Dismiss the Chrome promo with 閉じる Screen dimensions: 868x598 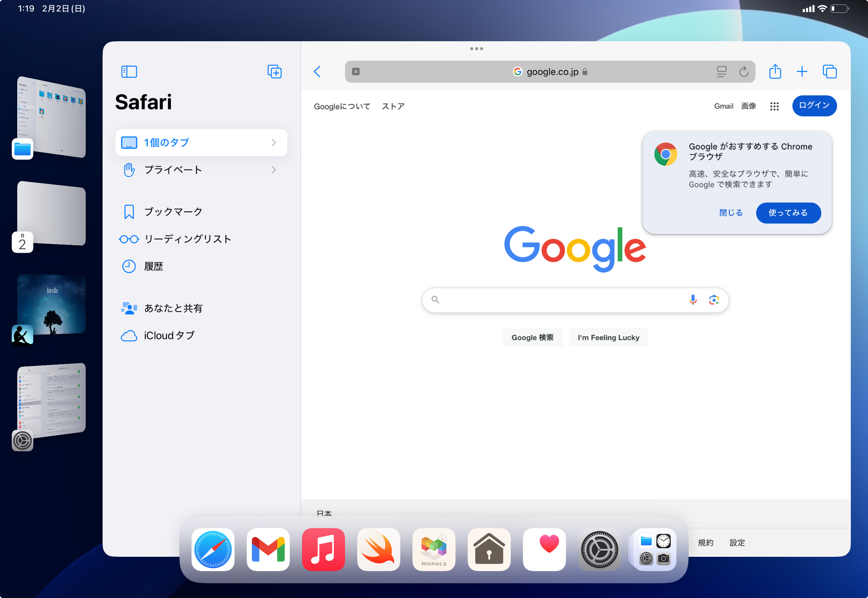pyautogui.click(x=731, y=213)
